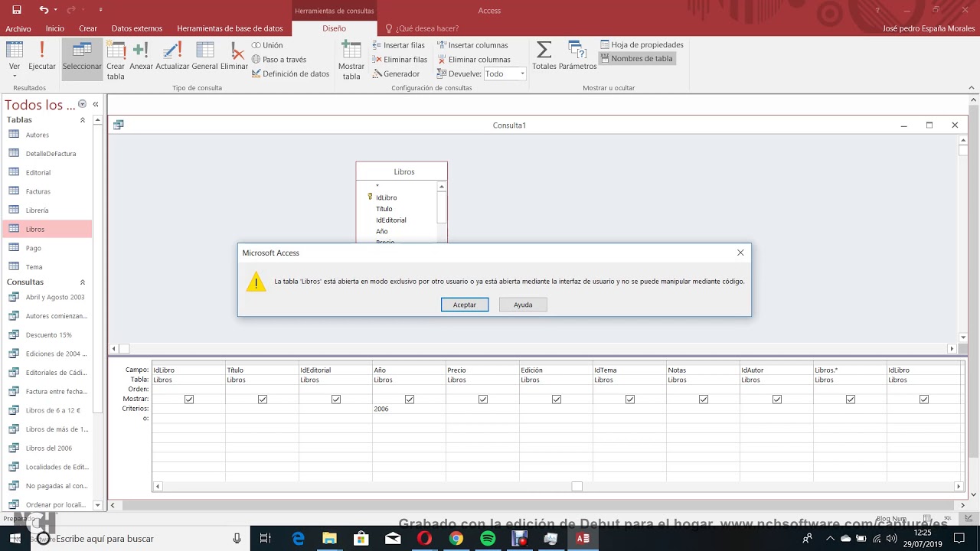Uncheck Mostrar for IdTema column

[630, 399]
